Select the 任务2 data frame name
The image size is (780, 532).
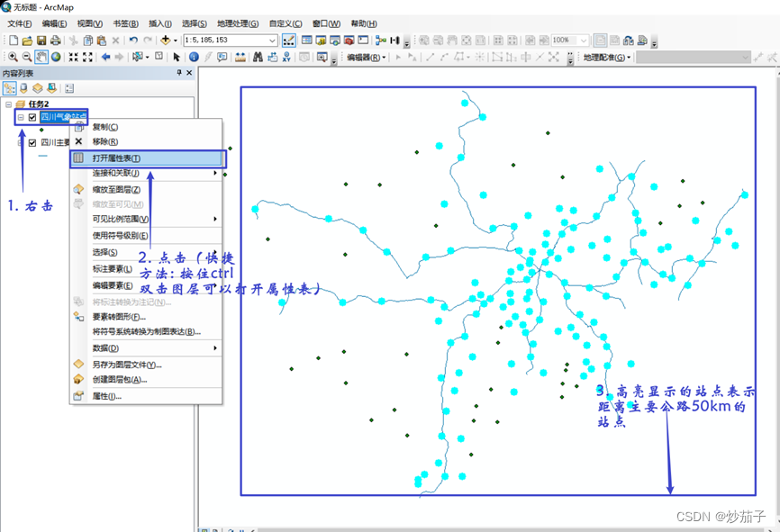[x=39, y=104]
